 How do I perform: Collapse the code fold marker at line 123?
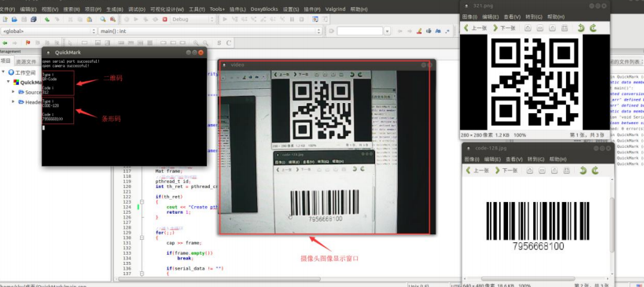tap(142, 202)
